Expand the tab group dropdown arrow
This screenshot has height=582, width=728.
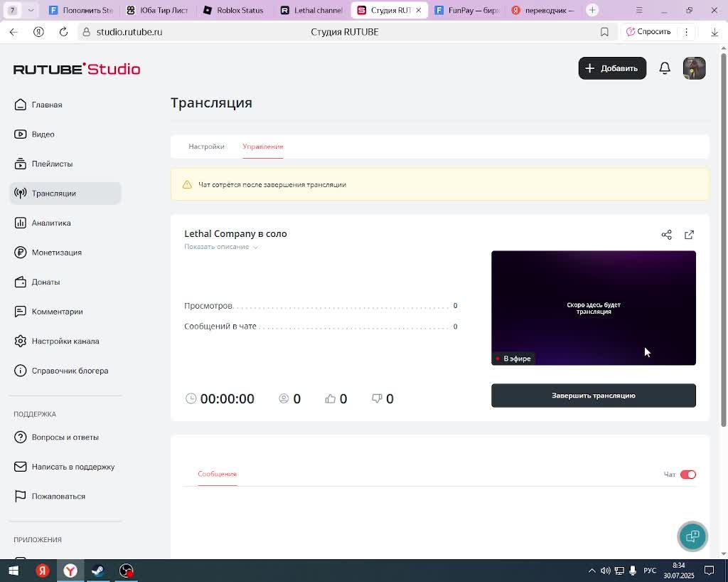click(31, 10)
